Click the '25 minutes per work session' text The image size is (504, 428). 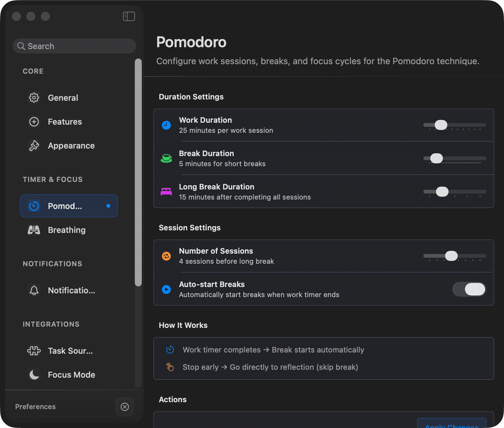point(226,130)
